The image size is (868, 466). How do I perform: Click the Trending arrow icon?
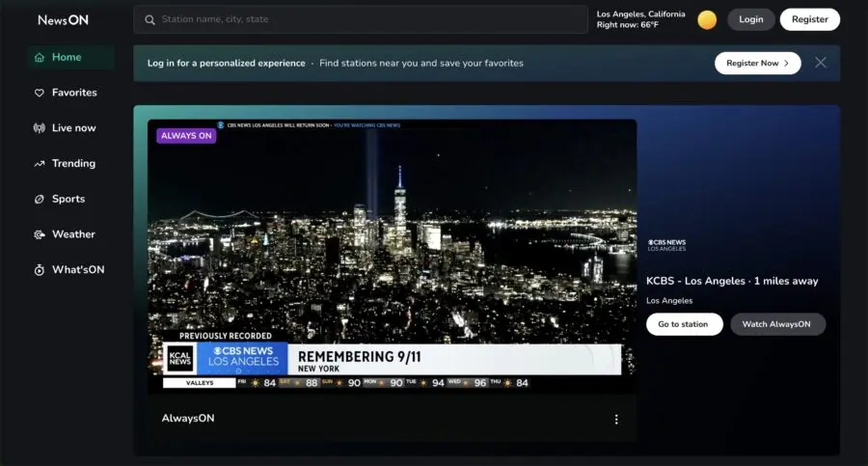[x=40, y=164]
